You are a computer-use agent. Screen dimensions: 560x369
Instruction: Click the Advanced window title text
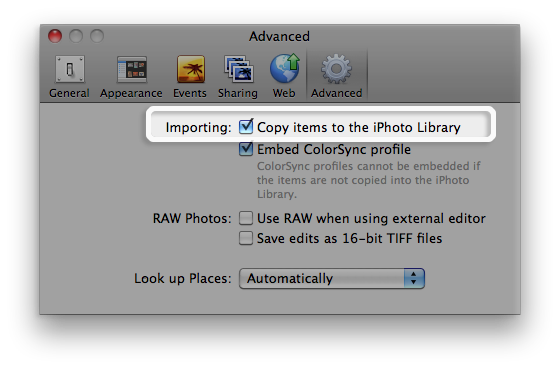click(279, 36)
